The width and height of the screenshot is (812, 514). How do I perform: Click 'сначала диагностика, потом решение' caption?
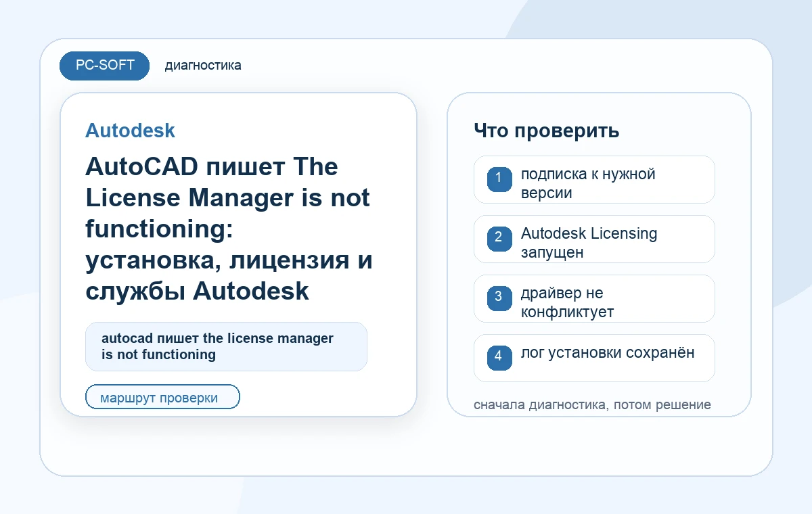coord(592,405)
